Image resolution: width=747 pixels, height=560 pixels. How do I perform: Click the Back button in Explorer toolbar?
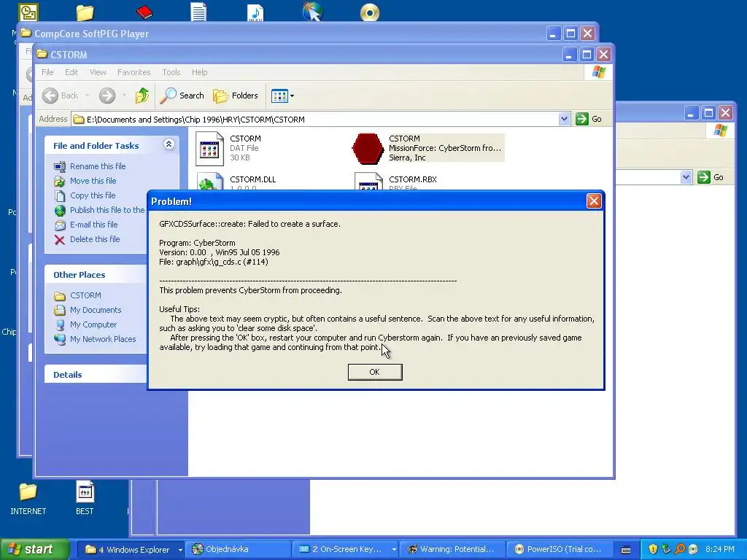61,96
